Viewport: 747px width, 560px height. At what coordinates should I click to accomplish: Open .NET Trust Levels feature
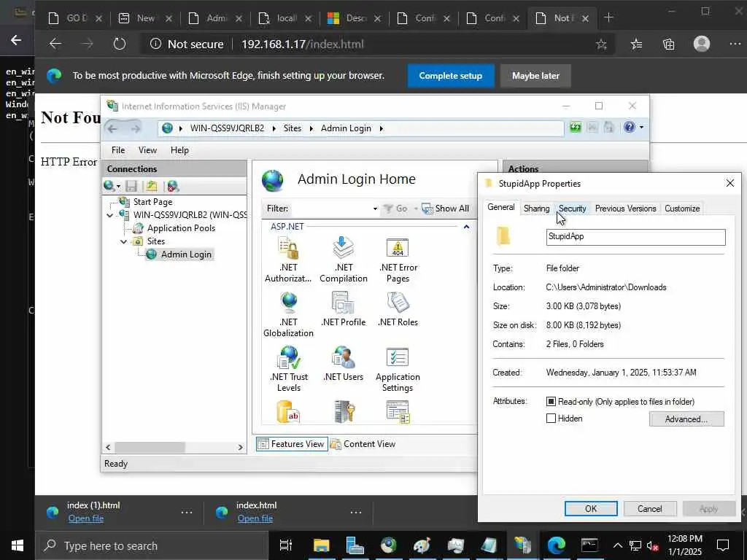click(x=289, y=368)
